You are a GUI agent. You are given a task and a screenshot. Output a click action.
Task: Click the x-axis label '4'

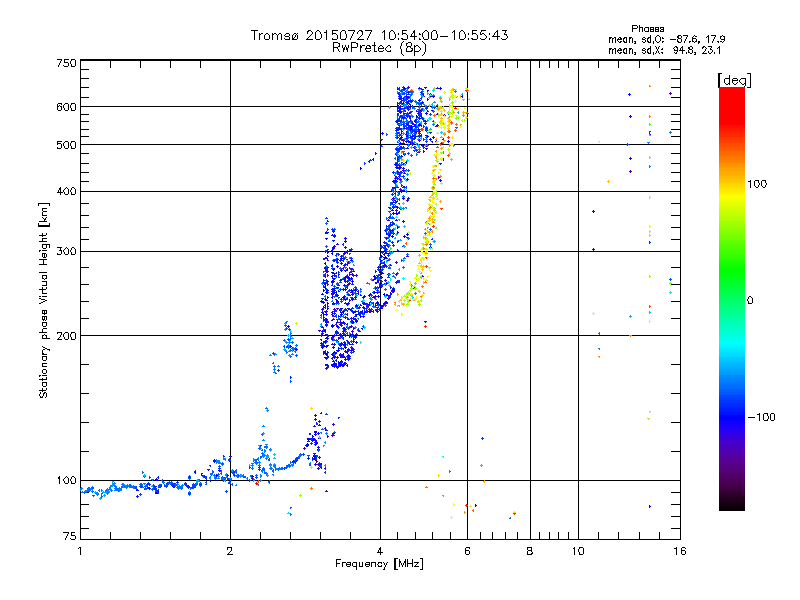380,551
